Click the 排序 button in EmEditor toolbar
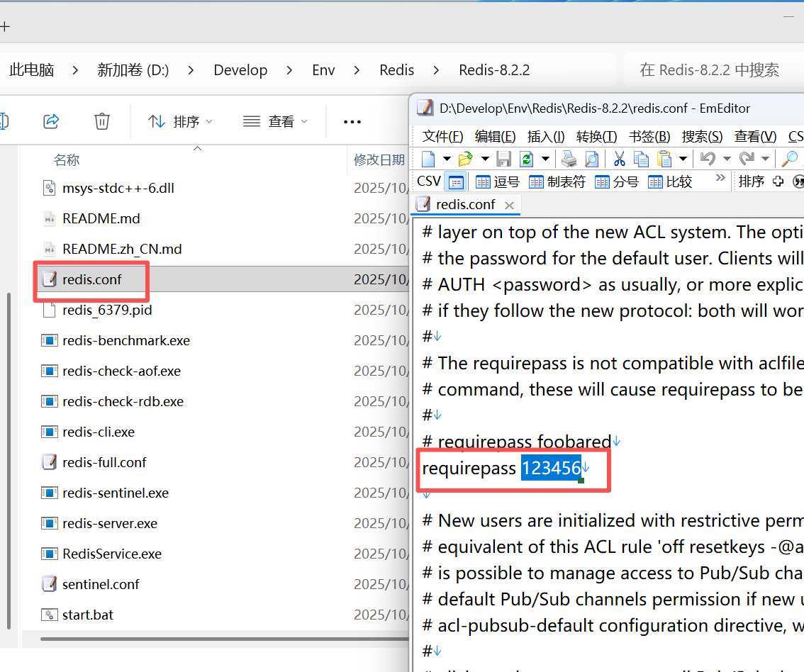 pyautogui.click(x=752, y=181)
